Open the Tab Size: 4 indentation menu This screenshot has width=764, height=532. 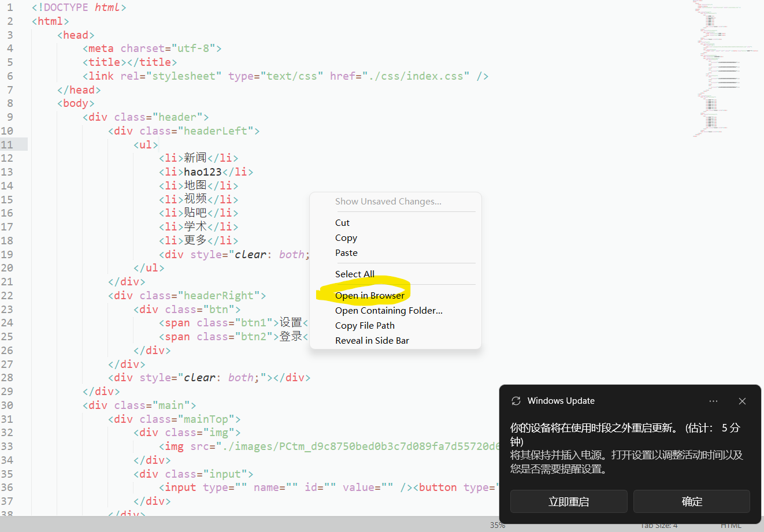pos(659,525)
